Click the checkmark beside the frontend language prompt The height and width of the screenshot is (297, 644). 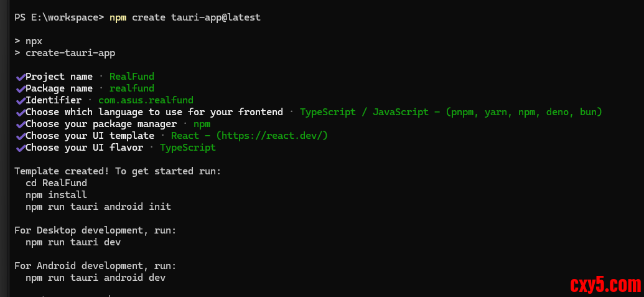coord(20,112)
